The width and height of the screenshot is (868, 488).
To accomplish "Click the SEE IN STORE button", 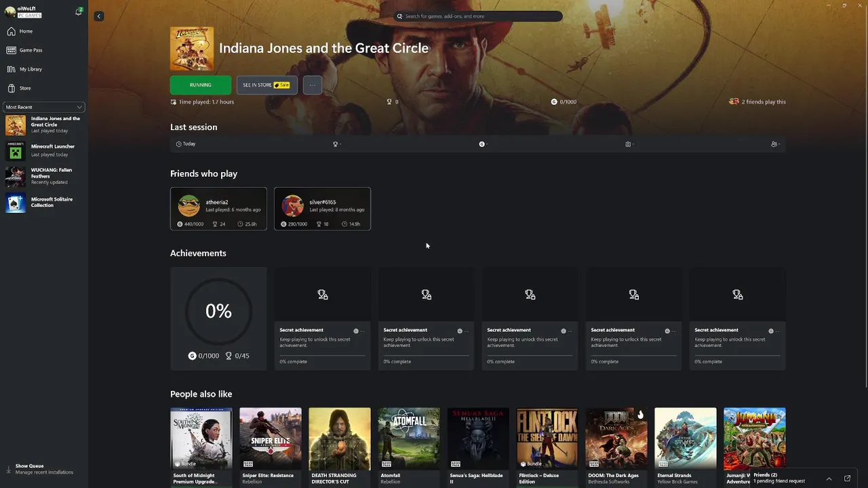I will [267, 85].
